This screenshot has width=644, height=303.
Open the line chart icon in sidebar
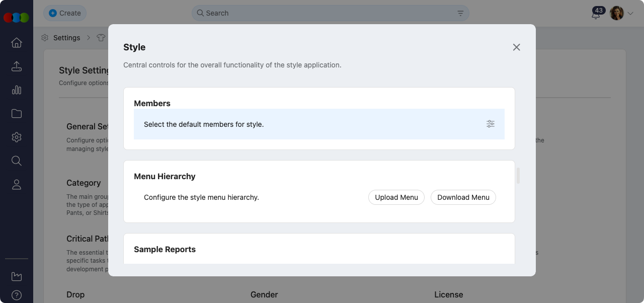(x=17, y=276)
